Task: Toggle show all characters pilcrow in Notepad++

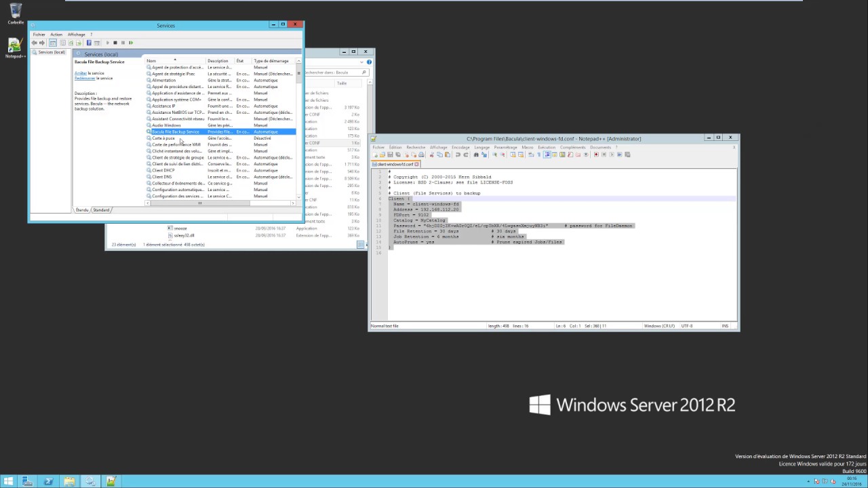Action: tap(539, 155)
